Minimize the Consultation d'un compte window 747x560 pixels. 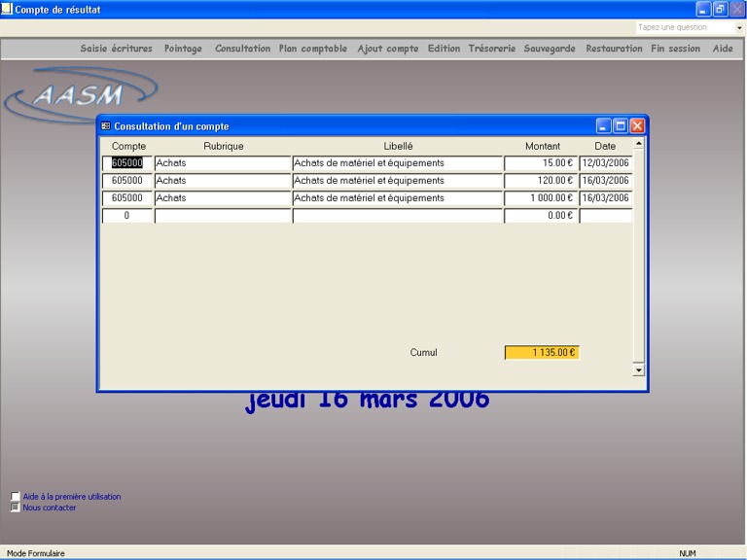603,126
